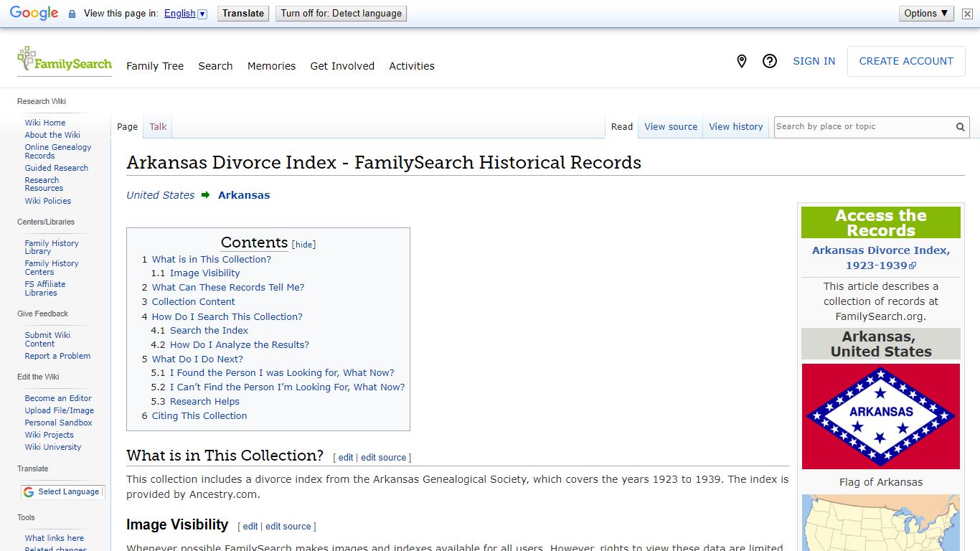The image size is (980, 551).
Task: Open the help question mark icon
Action: pyautogui.click(x=770, y=62)
